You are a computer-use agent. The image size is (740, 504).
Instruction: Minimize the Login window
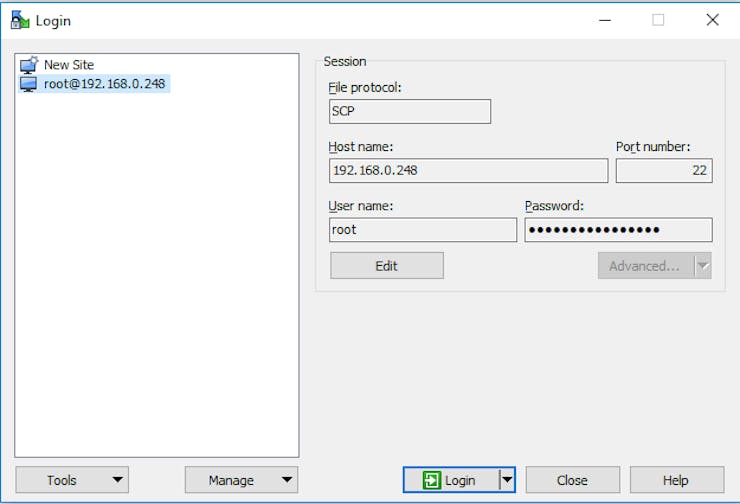pos(605,20)
